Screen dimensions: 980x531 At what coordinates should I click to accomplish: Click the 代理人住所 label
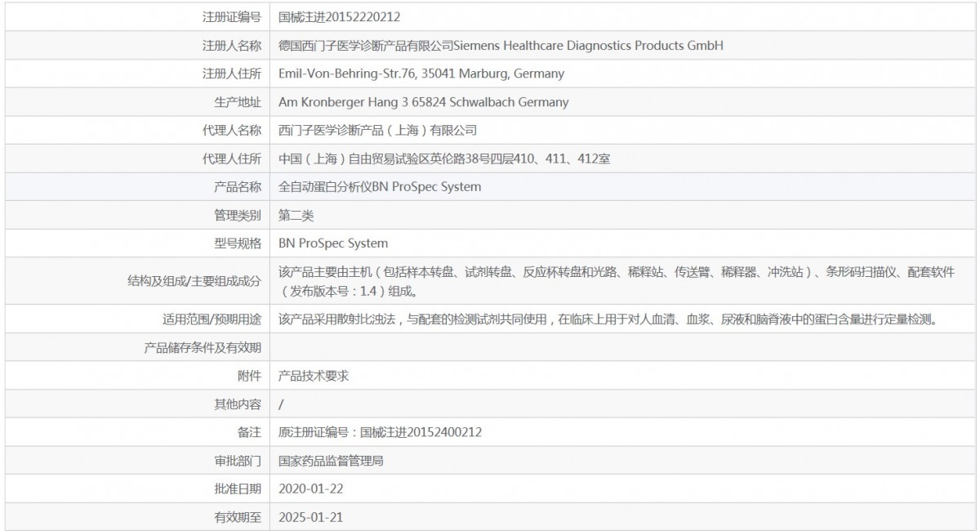[232, 158]
